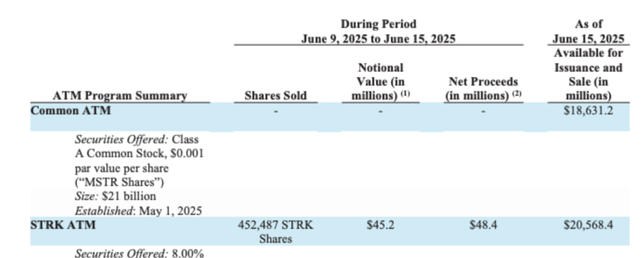This screenshot has width=644, height=258.
Task: Click the "Securities Offered: 8.00%" text
Action: click(x=139, y=254)
